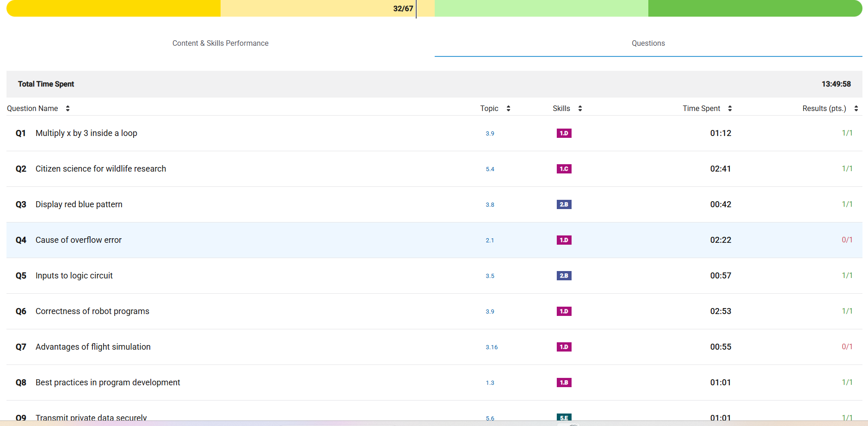Open question Correctness of robot programs
This screenshot has height=426, width=868.
[x=92, y=311]
